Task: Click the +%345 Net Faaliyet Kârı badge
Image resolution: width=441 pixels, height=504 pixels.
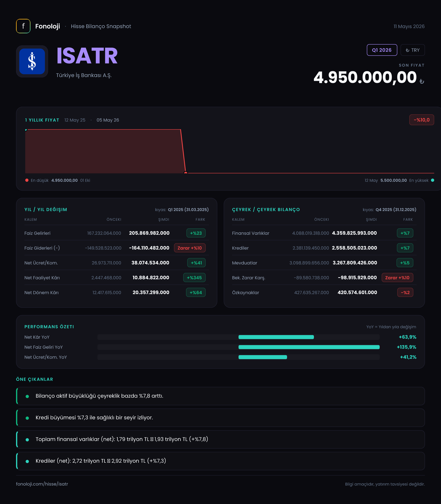Action: coord(194,278)
